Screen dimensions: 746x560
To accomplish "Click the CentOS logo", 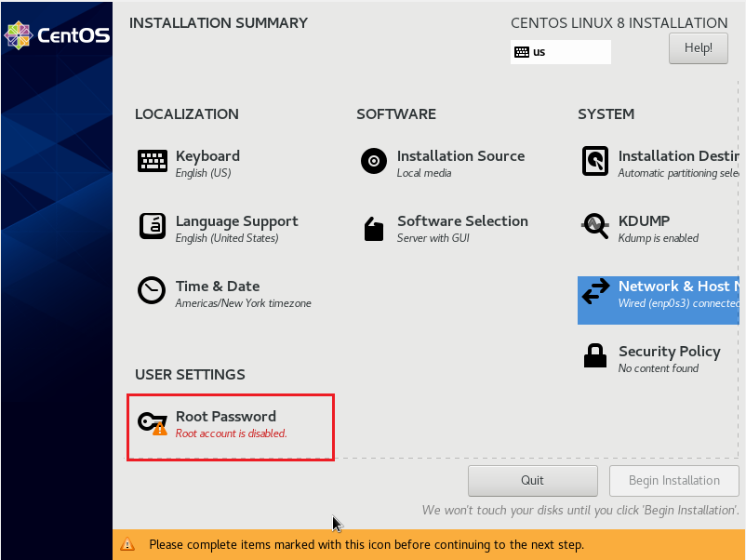I will coord(57,35).
